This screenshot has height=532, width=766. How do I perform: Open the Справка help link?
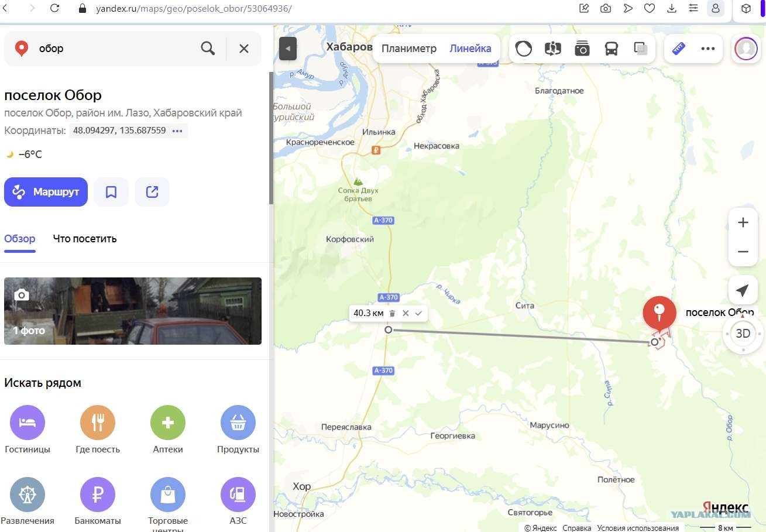577,528
